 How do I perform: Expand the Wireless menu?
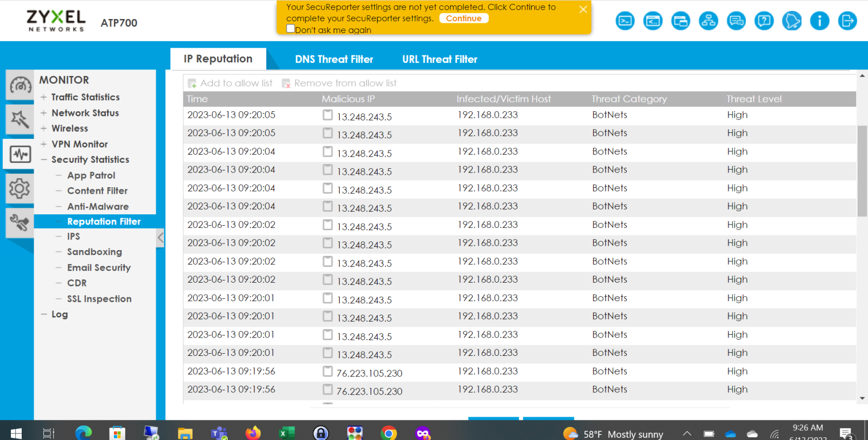coord(43,129)
